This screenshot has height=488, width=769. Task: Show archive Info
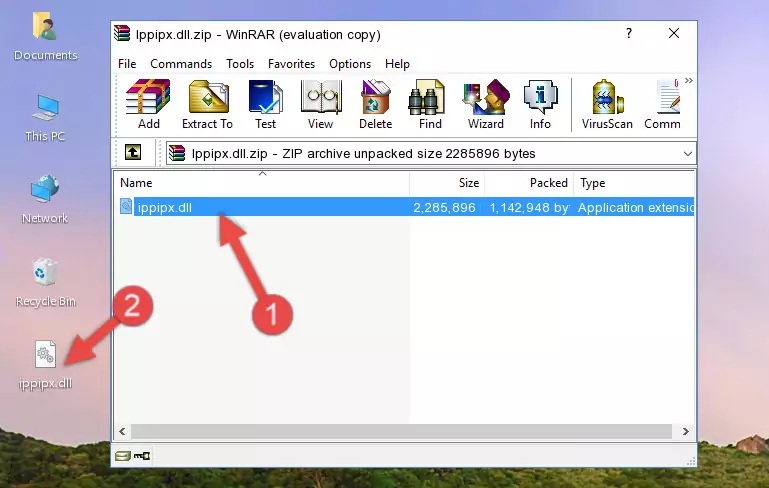point(540,104)
